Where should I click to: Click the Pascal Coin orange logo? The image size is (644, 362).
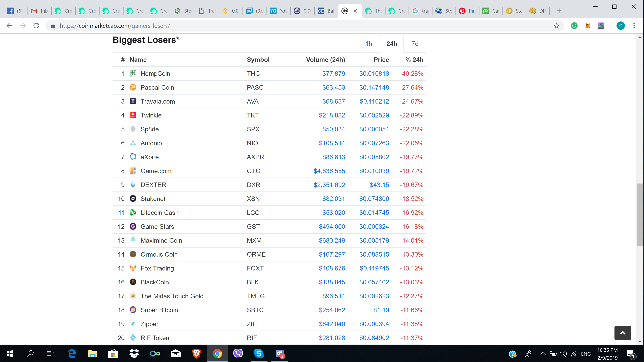click(133, 87)
